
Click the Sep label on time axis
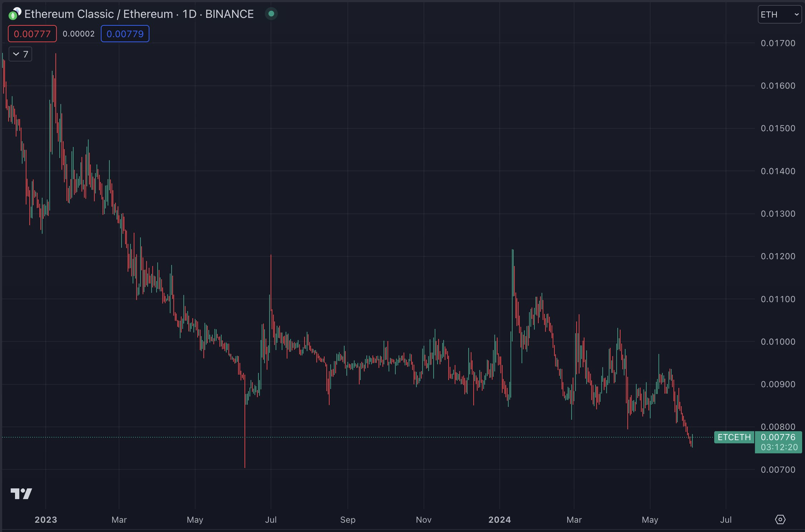click(x=348, y=520)
